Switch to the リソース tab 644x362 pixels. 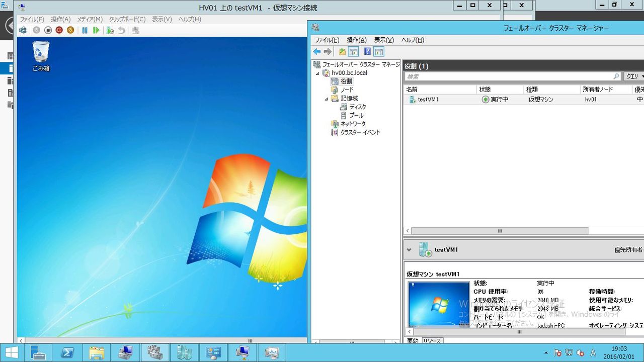point(432,341)
